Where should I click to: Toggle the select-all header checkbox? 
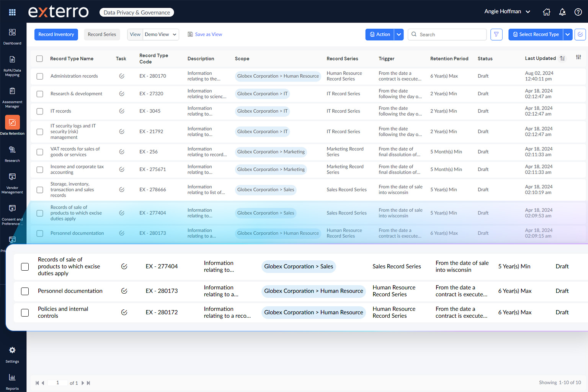(x=39, y=59)
